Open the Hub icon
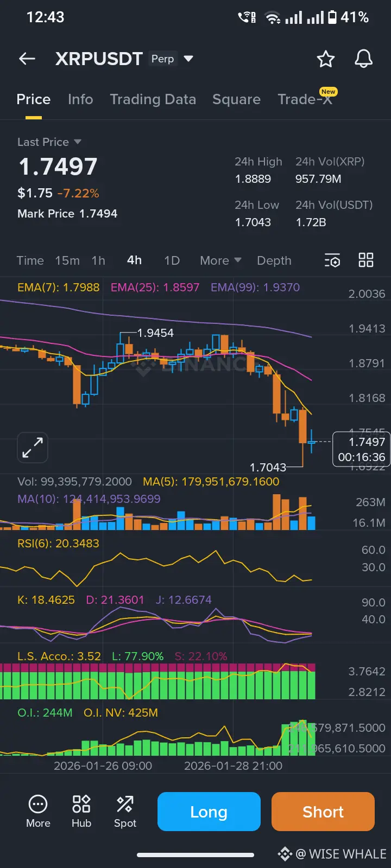The image size is (391, 868). (x=81, y=812)
